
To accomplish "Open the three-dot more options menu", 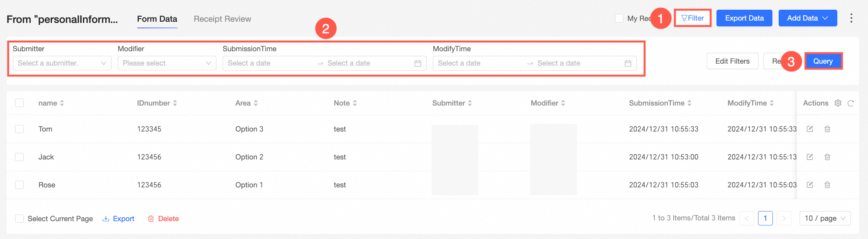I will coord(851,18).
